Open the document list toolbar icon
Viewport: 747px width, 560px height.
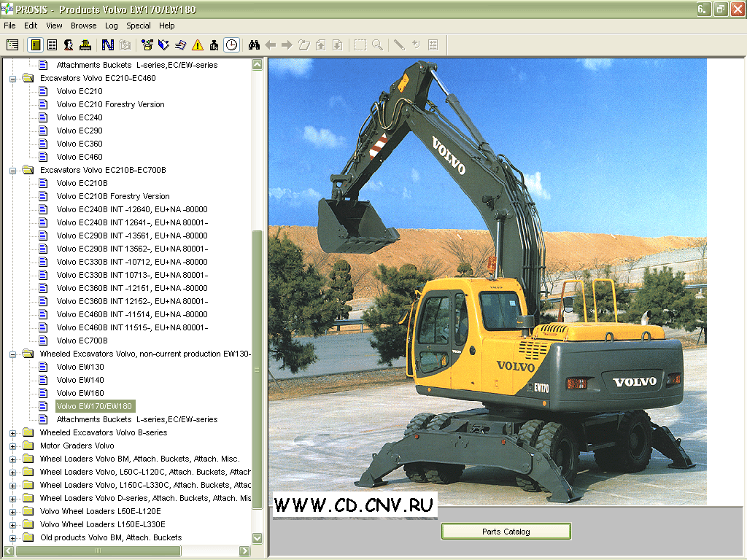pos(52,45)
